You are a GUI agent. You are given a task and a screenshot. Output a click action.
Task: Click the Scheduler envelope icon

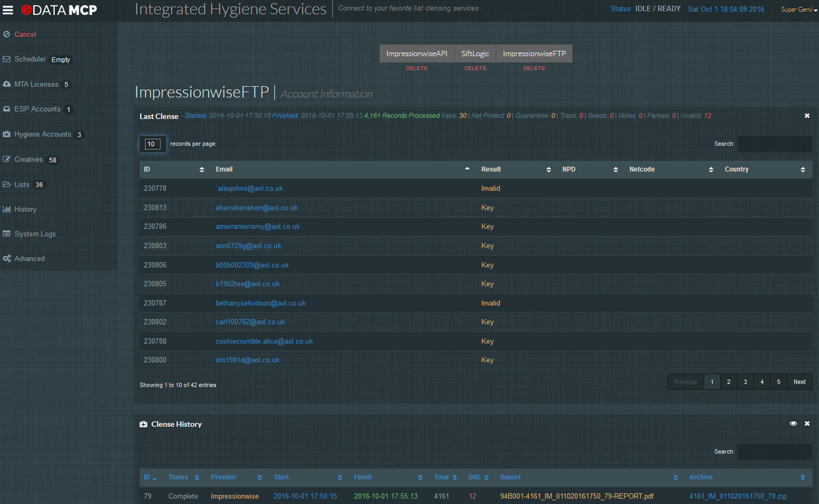(6, 59)
